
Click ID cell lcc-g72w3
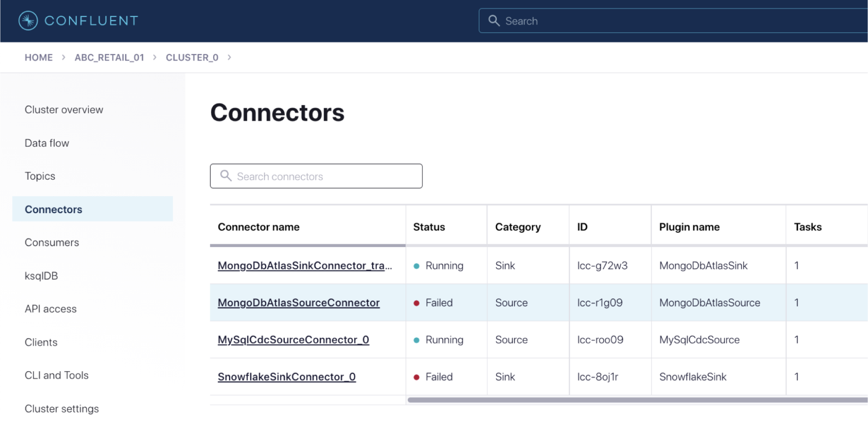[x=602, y=265]
